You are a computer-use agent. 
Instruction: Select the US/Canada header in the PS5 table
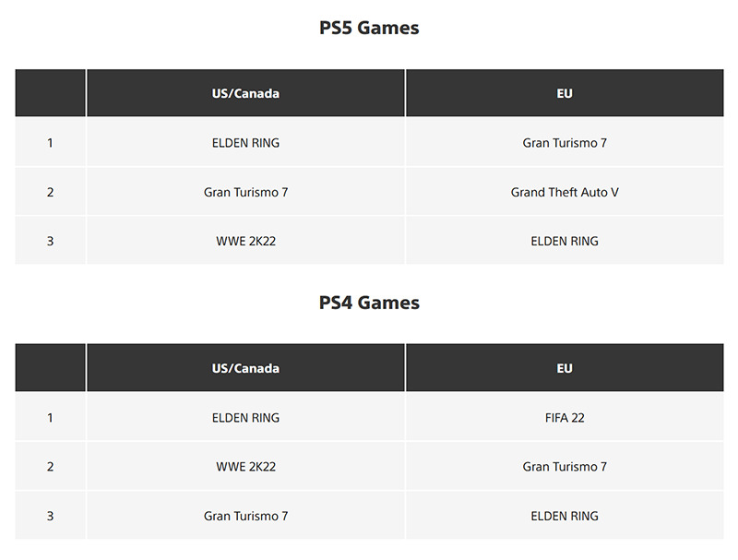tap(245, 93)
